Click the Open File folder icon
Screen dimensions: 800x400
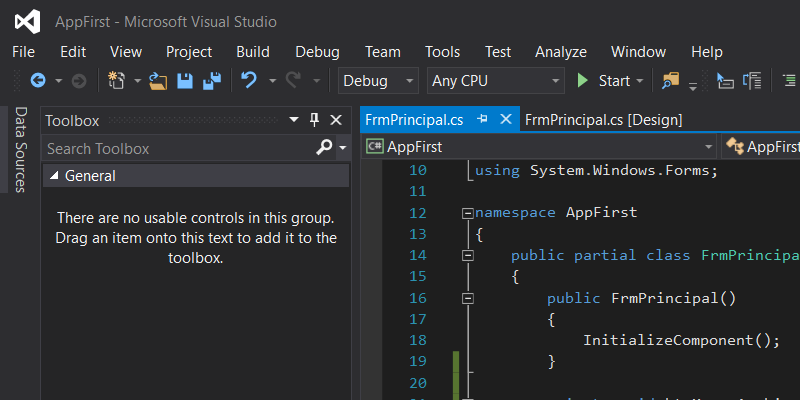pos(159,81)
